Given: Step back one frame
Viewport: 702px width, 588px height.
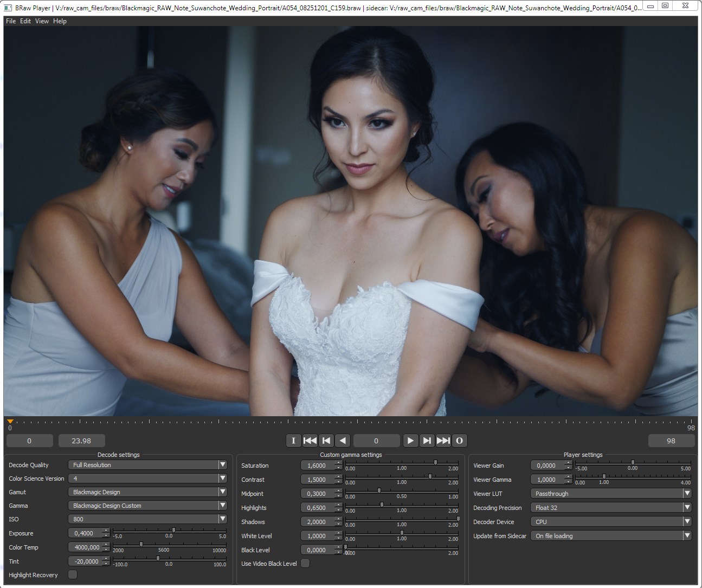Looking at the screenshot, I should pyautogui.click(x=326, y=441).
